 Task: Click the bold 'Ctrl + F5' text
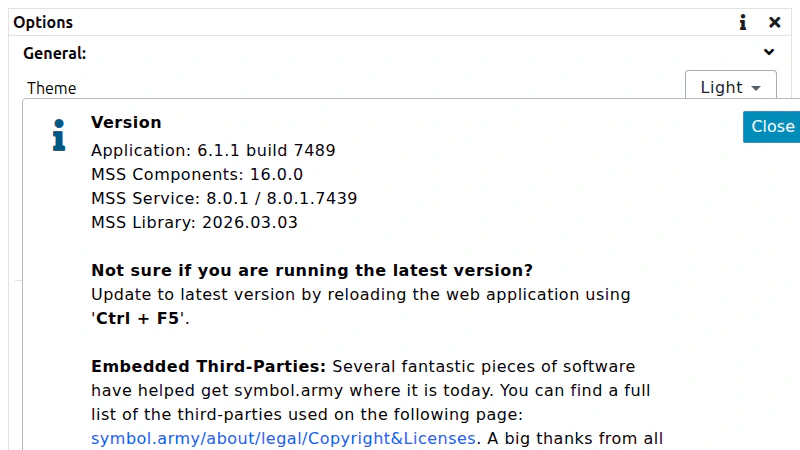(x=138, y=318)
